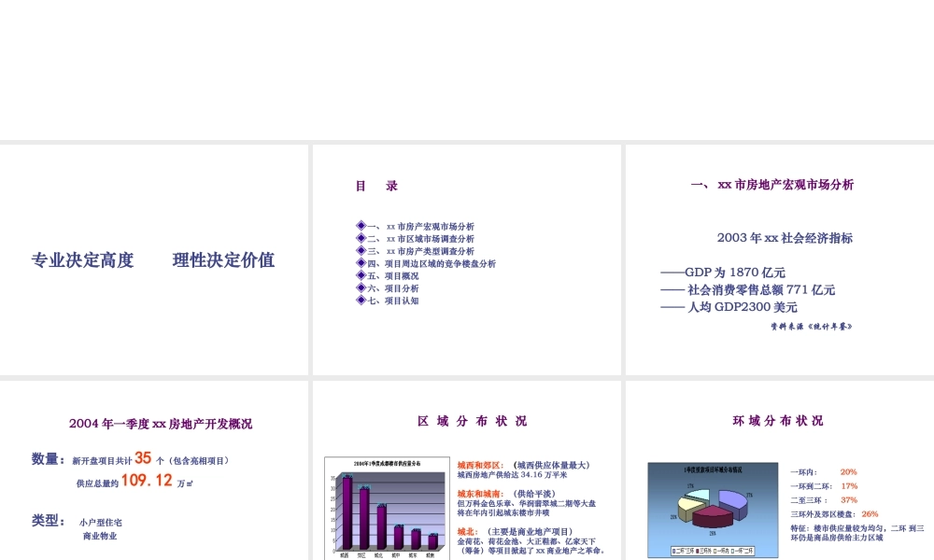Viewport: 934px width, 560px height.
Task: Click the diamond bullet before 五、项目概况
Action: coord(361,274)
